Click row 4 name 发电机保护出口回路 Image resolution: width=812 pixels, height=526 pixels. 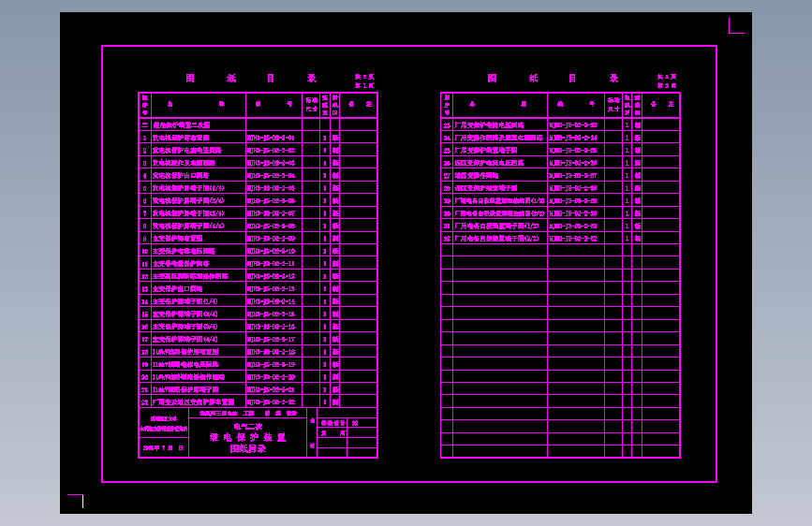pyautogui.click(x=181, y=176)
